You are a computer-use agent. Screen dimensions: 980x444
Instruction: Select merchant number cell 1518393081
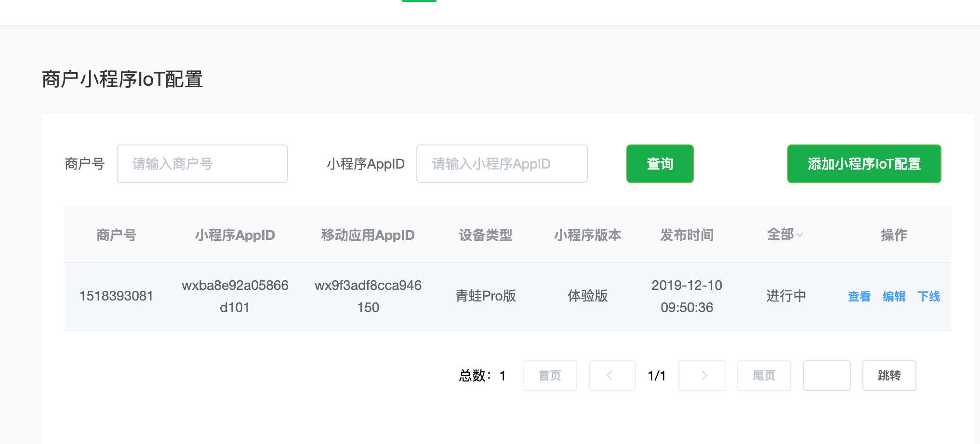tap(116, 296)
